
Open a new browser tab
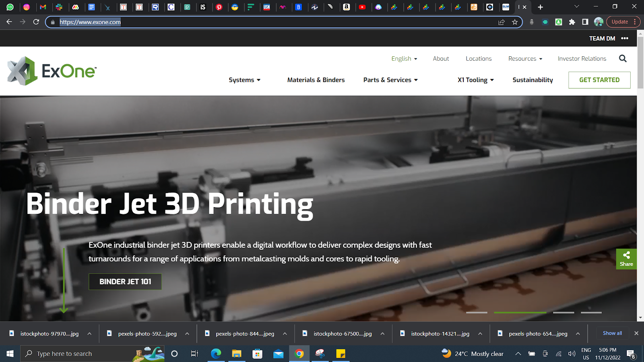tap(540, 7)
